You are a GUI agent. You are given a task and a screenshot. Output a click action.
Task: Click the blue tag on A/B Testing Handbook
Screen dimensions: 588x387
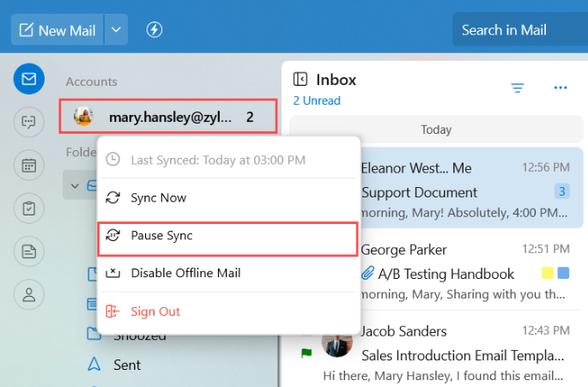(563, 273)
